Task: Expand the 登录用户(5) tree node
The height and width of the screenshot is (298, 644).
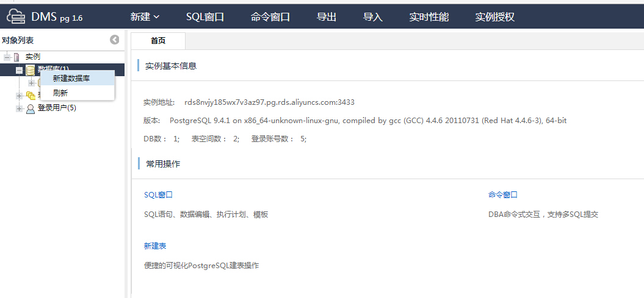Action: 20,108
